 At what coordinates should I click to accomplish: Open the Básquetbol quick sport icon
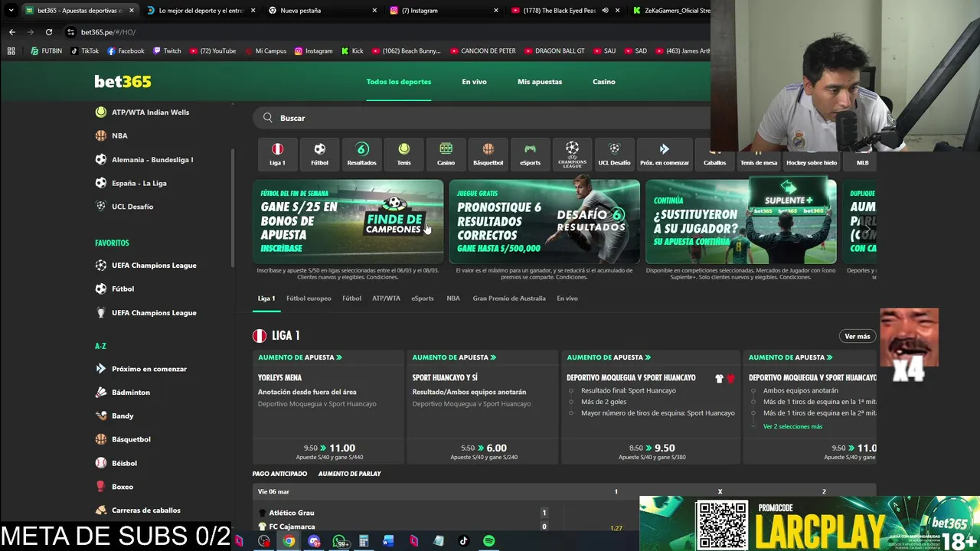[x=488, y=154]
